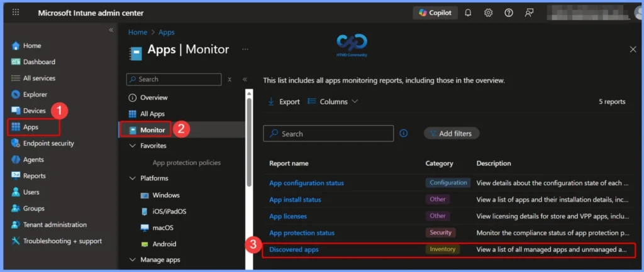Screen dimensions: 644x272
Task: Click the Other tag for App licenses
Action: (x=438, y=216)
